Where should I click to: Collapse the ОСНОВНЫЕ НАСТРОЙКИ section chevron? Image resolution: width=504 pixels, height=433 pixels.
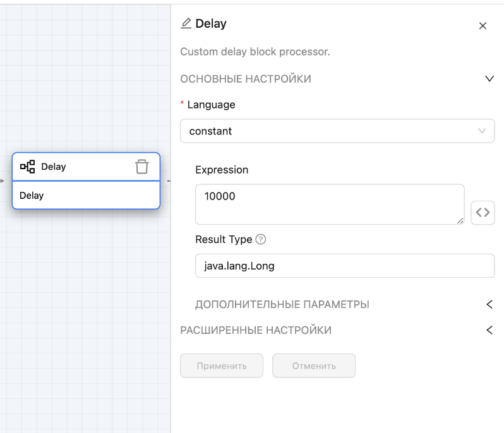pos(489,79)
